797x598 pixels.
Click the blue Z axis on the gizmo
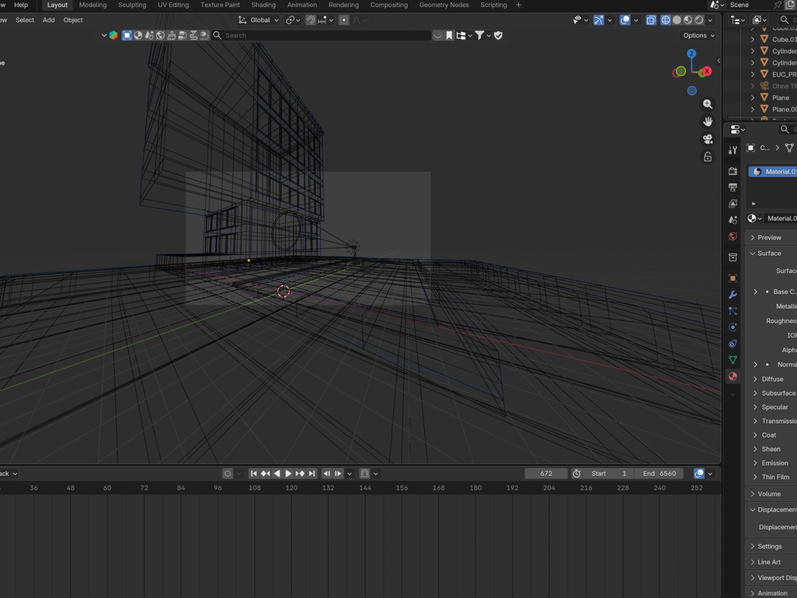691,53
